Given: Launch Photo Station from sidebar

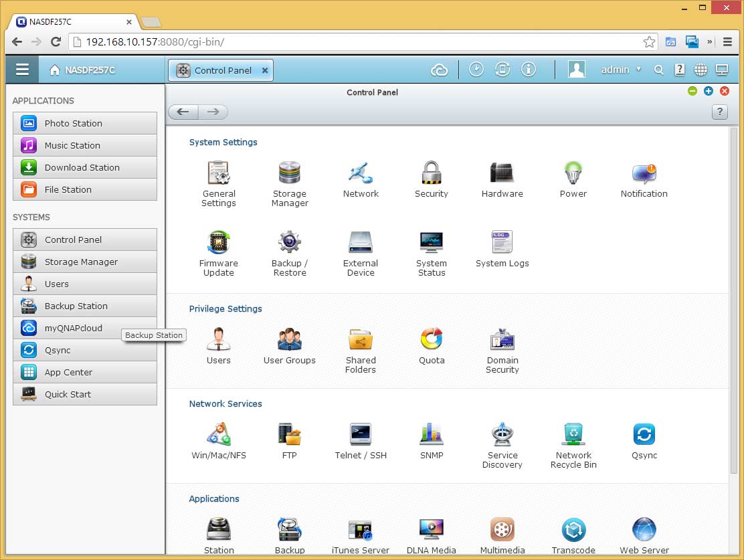Looking at the screenshot, I should coord(85,123).
